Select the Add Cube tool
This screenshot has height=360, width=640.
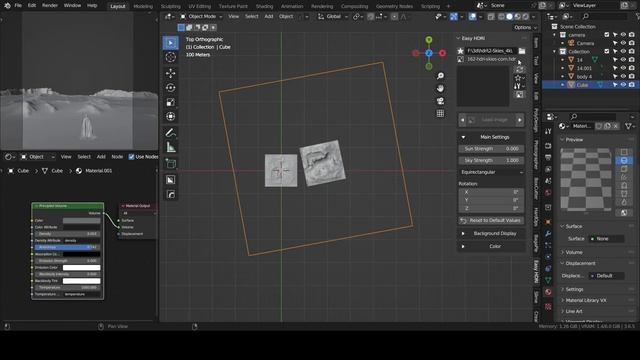[171, 164]
